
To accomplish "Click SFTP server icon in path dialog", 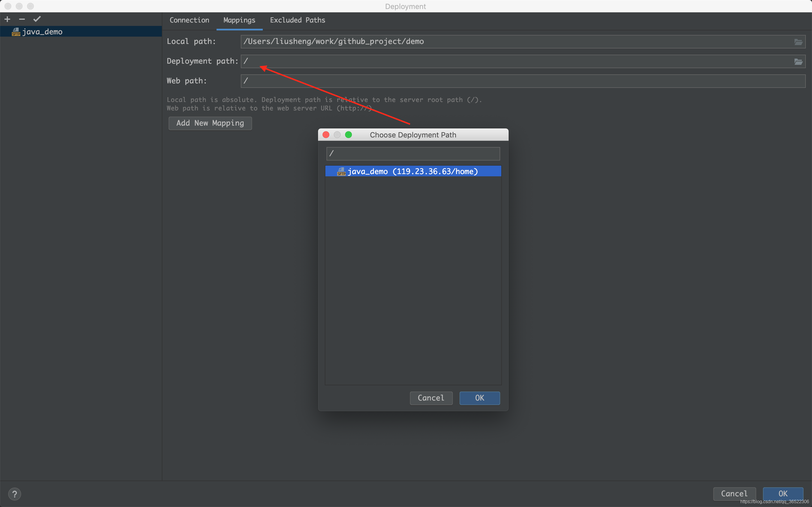I will click(341, 172).
